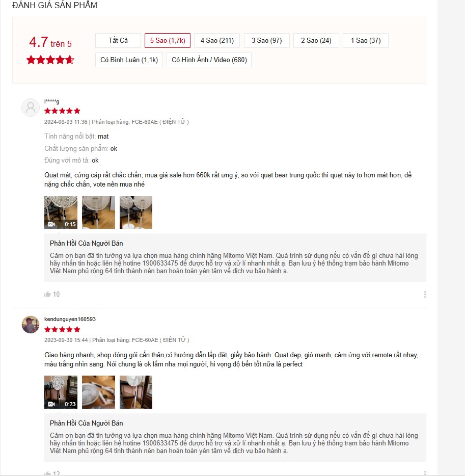
Task: Click avatar icon of user l*****g
Action: [x=31, y=108]
